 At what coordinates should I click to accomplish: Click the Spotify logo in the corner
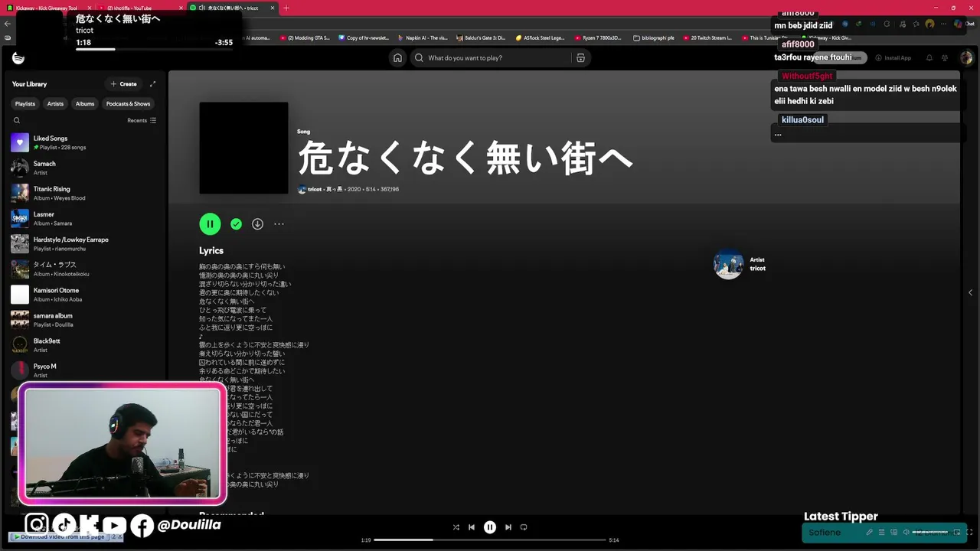point(18,58)
